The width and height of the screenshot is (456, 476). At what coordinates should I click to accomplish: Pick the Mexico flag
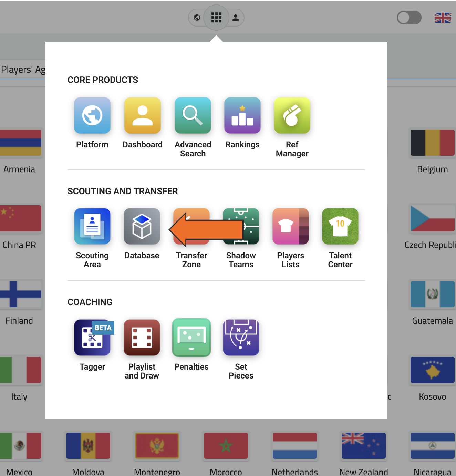coord(21,446)
